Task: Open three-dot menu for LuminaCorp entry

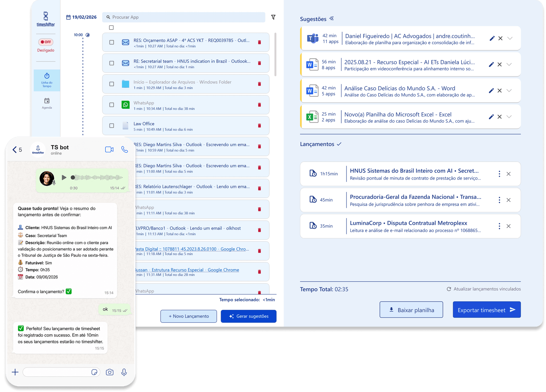Action: coord(499,226)
